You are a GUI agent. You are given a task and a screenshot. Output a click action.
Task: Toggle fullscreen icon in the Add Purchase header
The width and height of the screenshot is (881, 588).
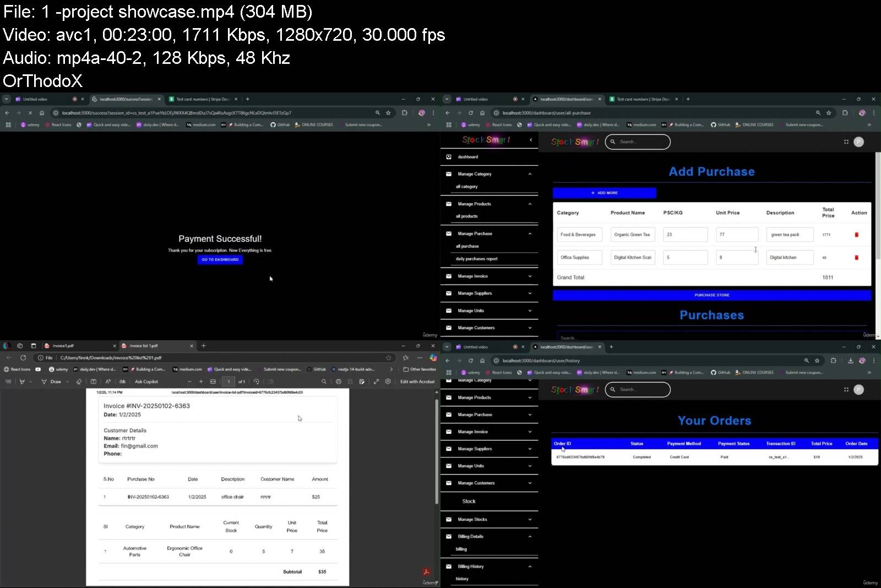[x=846, y=141]
